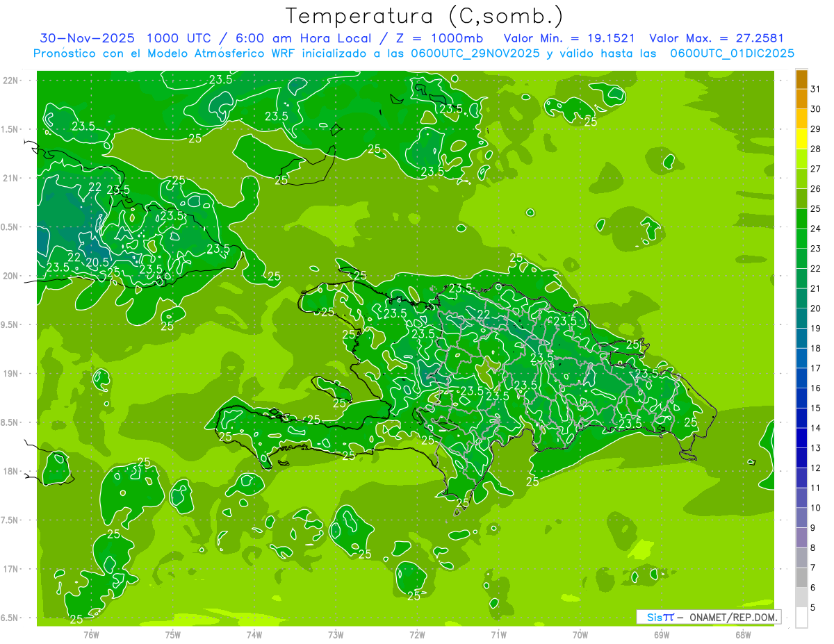The width and height of the screenshot is (834, 644).
Task: Click the '7' value on the color scale
Action: [813, 568]
